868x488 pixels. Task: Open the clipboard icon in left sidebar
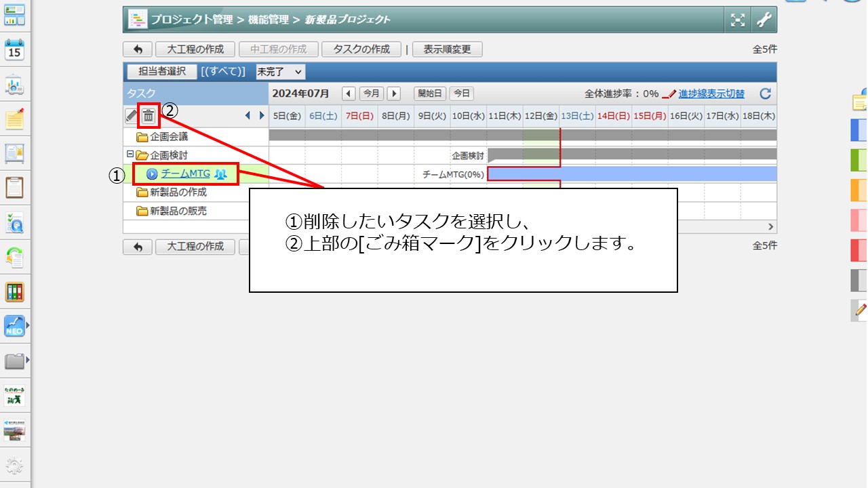point(14,186)
